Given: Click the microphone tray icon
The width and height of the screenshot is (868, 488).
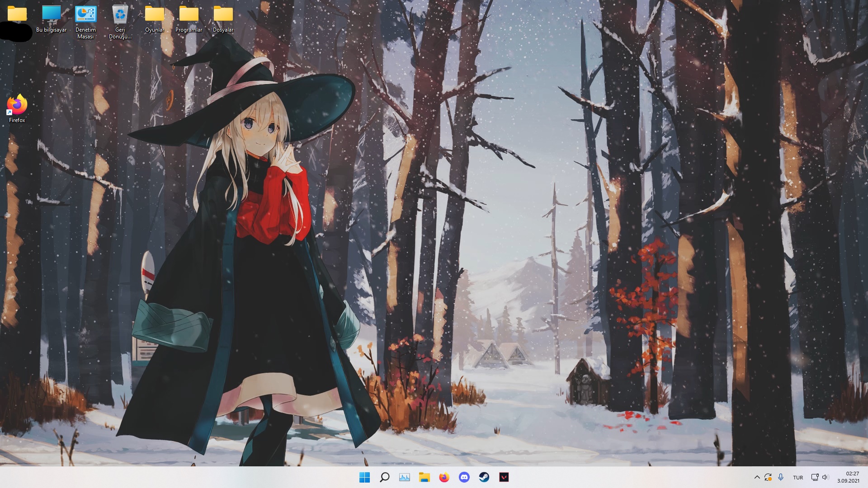Looking at the screenshot, I should click(781, 477).
